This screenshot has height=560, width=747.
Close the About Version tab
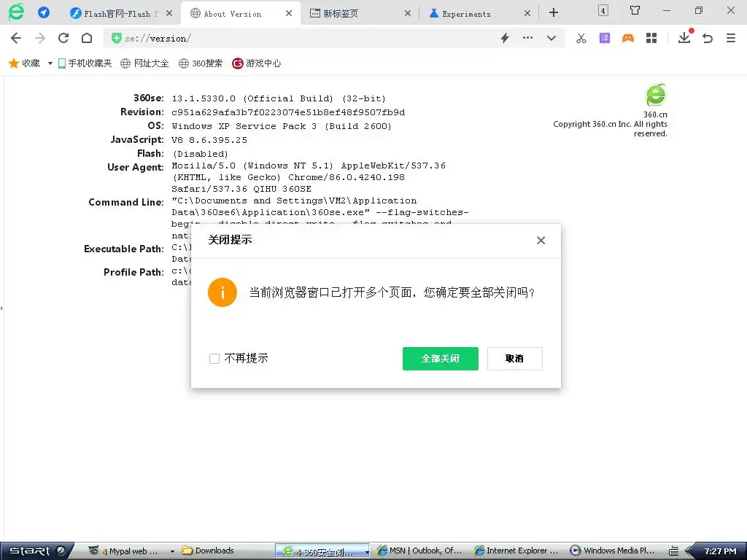click(289, 13)
